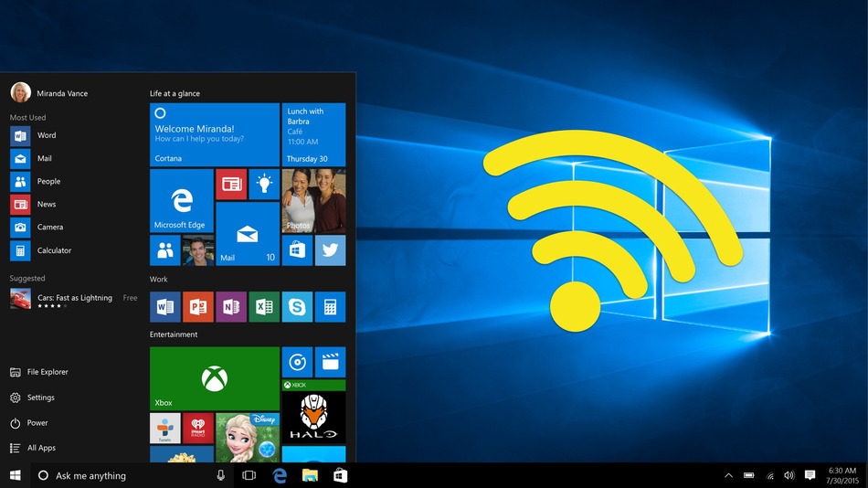Click the Windows Start button

point(15,475)
